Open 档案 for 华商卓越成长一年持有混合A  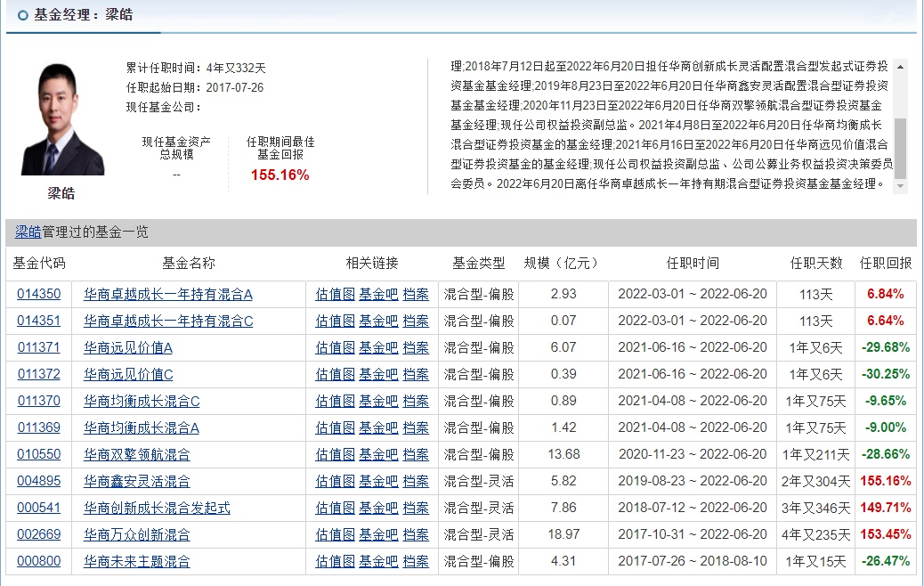click(x=416, y=294)
